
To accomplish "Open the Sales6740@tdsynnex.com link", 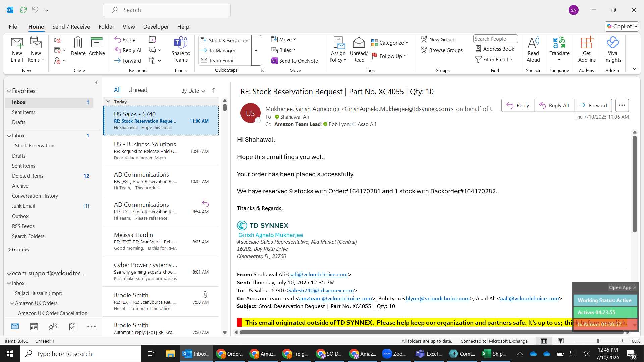I will pyautogui.click(x=321, y=290).
